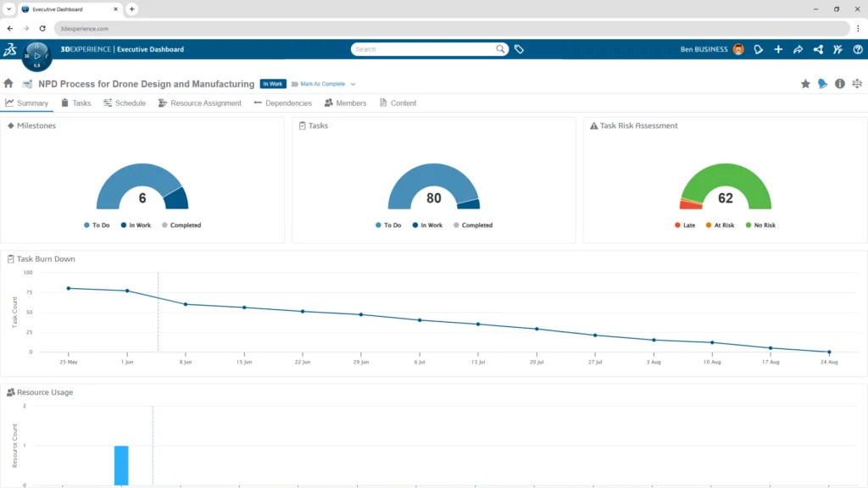Open the Schedule tab

coord(125,103)
